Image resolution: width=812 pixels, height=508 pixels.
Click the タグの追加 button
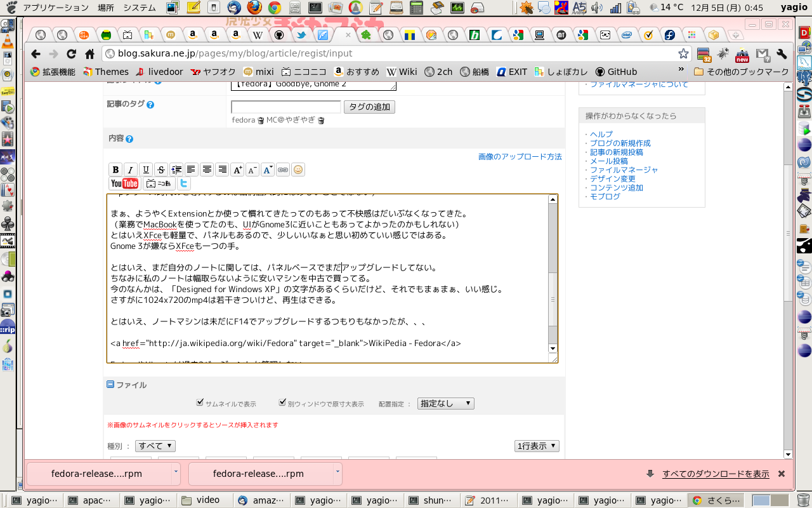coord(369,107)
